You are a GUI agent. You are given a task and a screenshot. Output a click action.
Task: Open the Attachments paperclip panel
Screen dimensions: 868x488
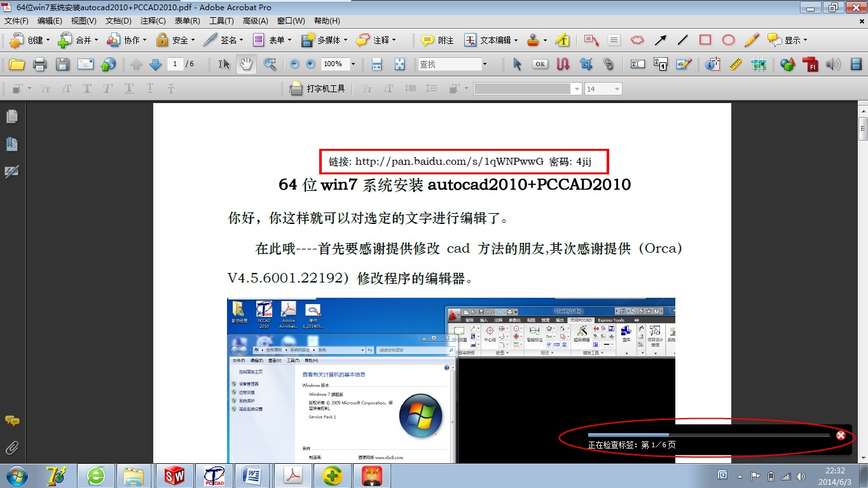[x=12, y=447]
